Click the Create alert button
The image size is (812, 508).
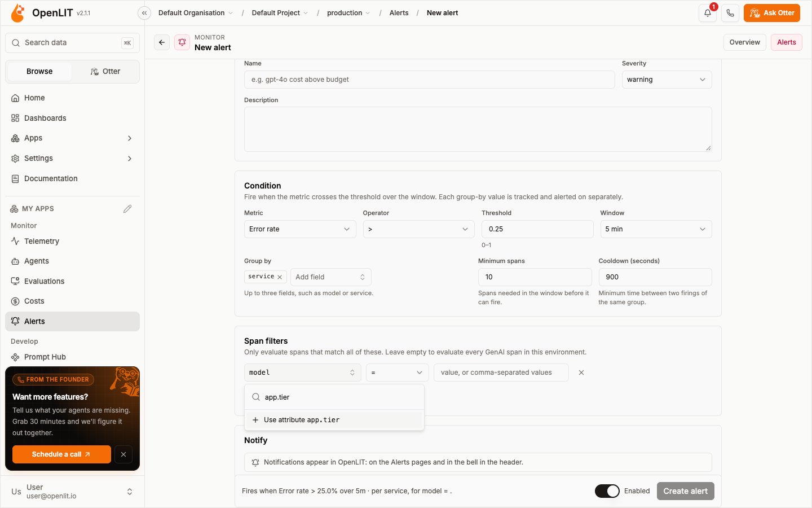pos(685,491)
